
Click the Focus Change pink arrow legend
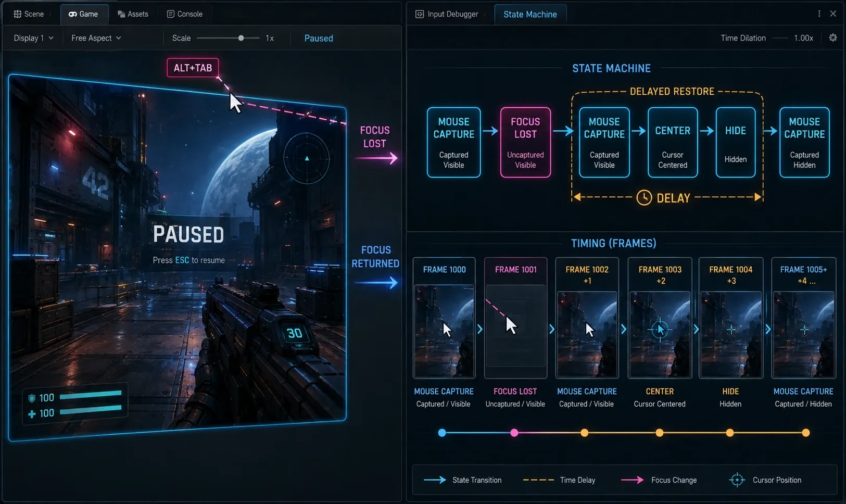[x=633, y=480]
